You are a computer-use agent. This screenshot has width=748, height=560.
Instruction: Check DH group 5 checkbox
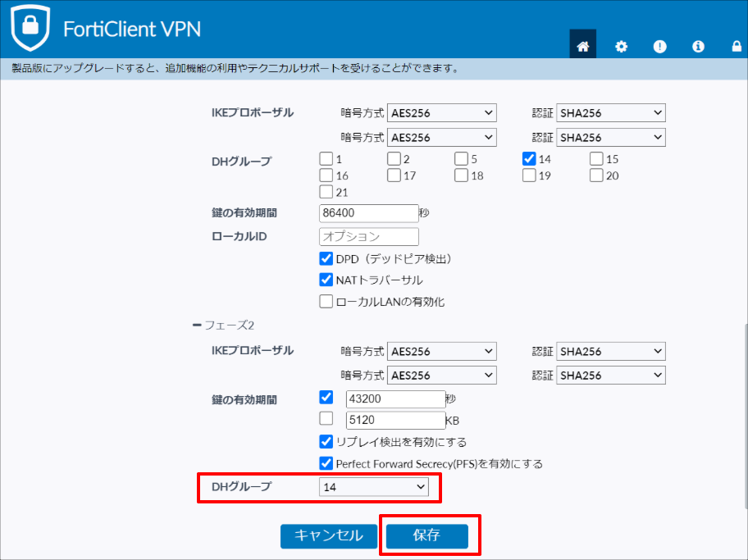[x=461, y=158]
